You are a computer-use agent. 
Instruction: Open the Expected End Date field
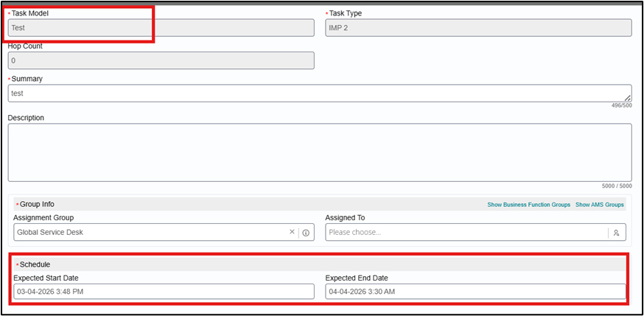pyautogui.click(x=475, y=292)
